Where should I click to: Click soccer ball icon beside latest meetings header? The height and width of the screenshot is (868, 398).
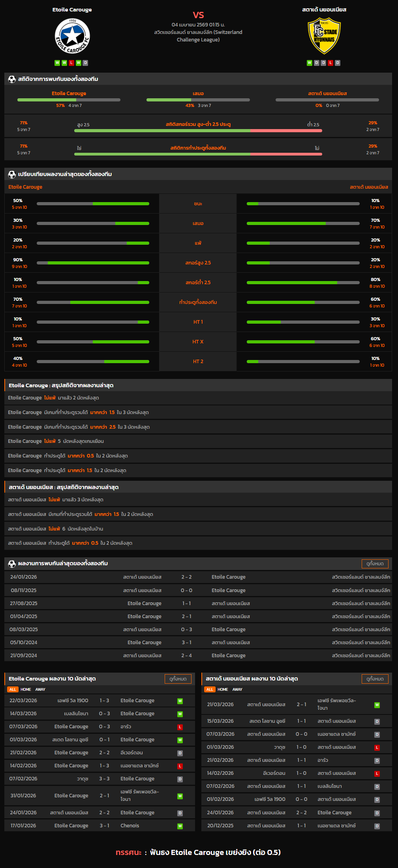click(x=12, y=564)
